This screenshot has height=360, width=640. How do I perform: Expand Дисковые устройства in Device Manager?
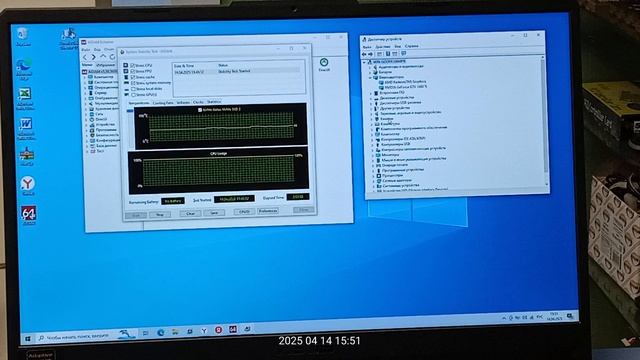point(371,98)
